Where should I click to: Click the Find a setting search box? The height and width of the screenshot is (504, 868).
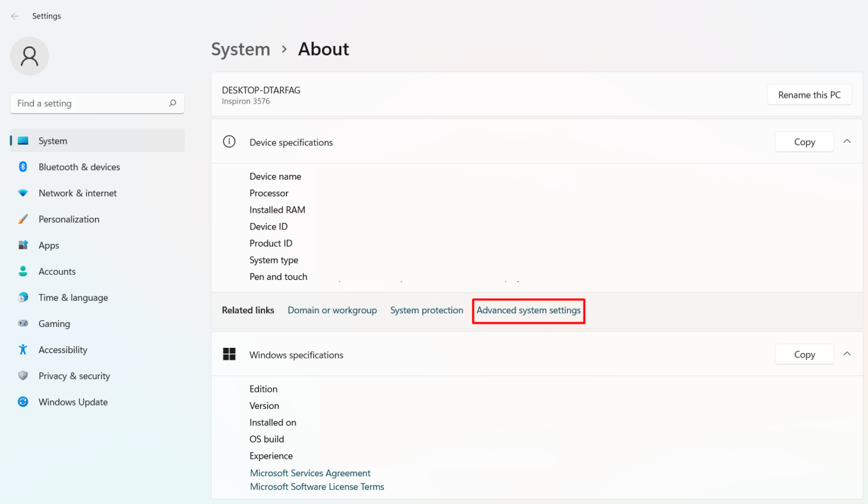point(97,103)
